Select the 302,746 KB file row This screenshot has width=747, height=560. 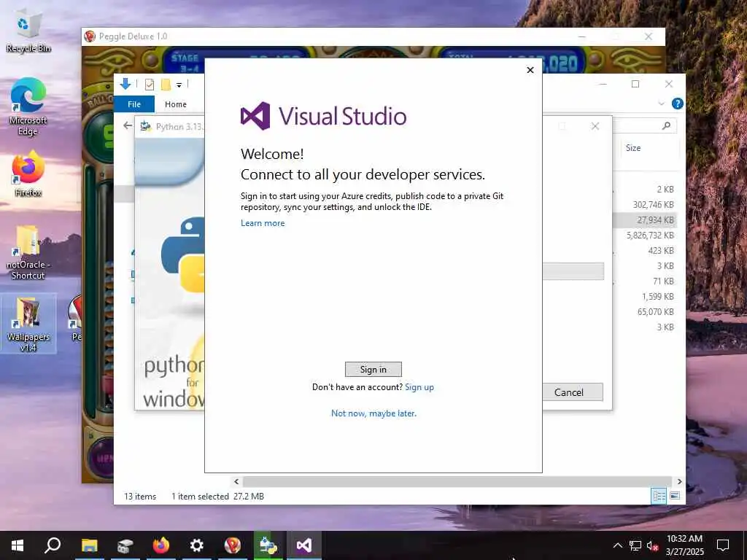653,205
